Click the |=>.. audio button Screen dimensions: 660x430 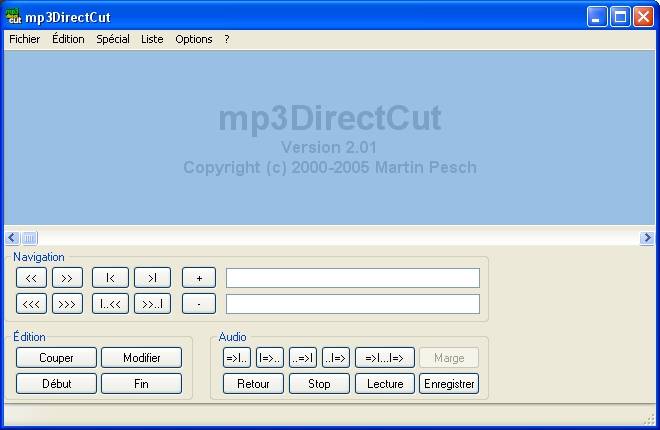[270, 358]
